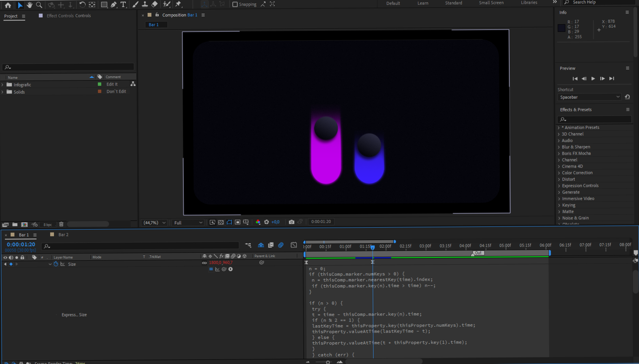Open the color swatch in the Info panel
The image size is (639, 364).
click(561, 28)
